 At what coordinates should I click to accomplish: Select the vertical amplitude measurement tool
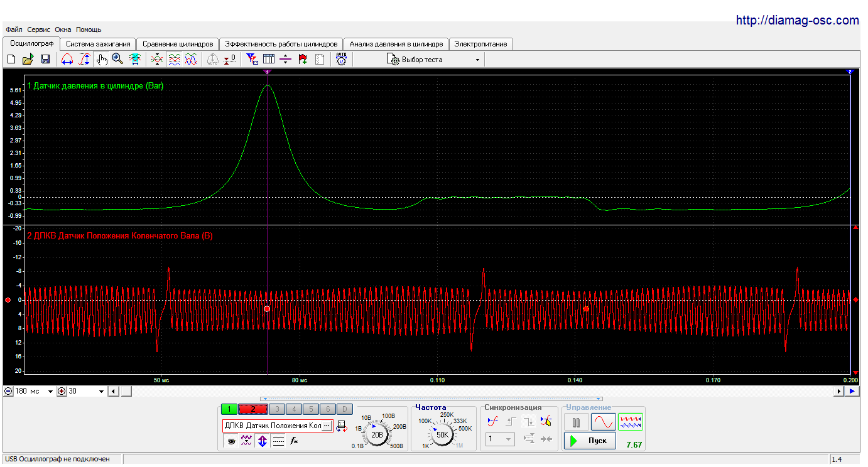84,59
